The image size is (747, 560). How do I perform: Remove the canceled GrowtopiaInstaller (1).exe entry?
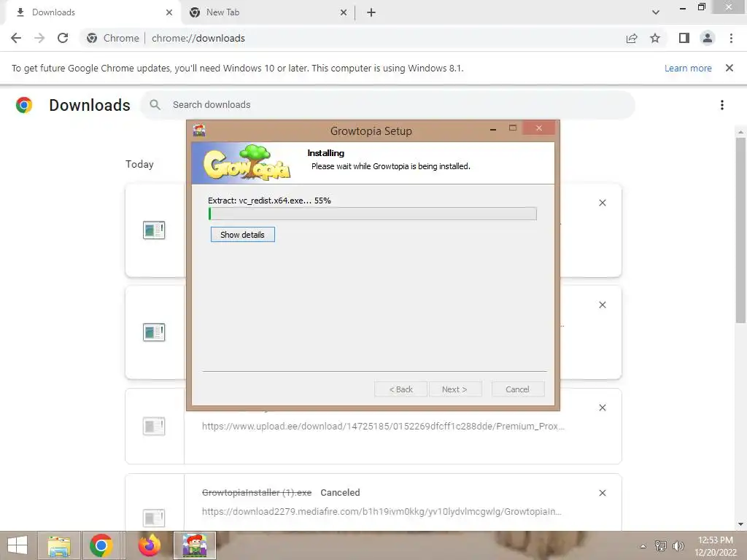602,493
